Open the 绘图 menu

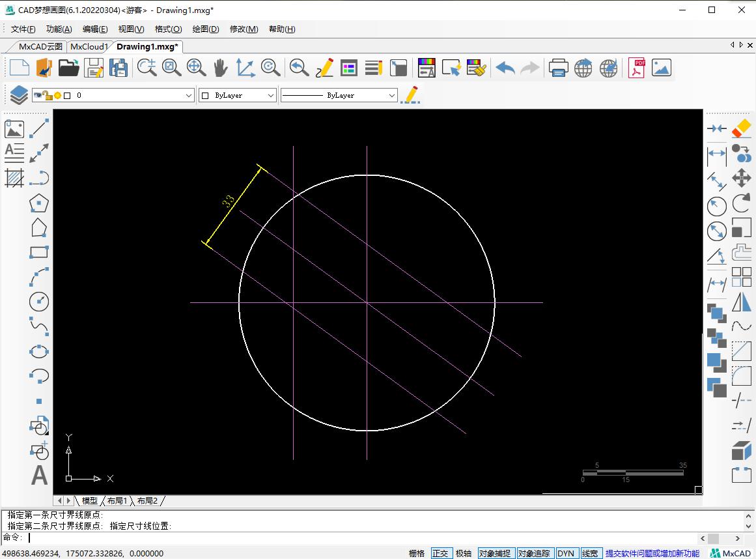(205, 29)
